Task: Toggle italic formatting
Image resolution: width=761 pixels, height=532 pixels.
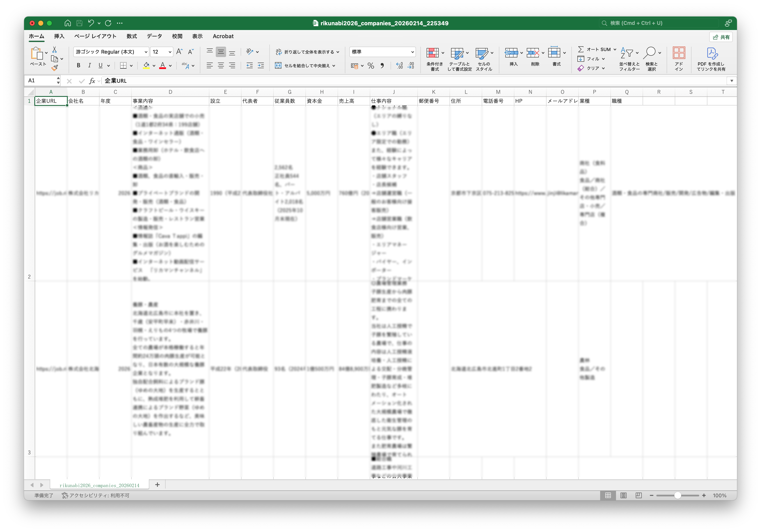Action: [89, 66]
